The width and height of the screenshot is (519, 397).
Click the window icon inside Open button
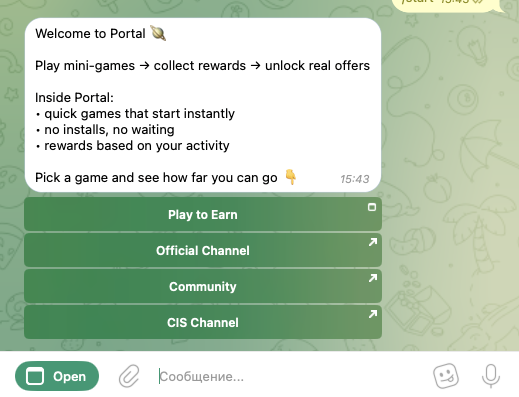pos(35,376)
